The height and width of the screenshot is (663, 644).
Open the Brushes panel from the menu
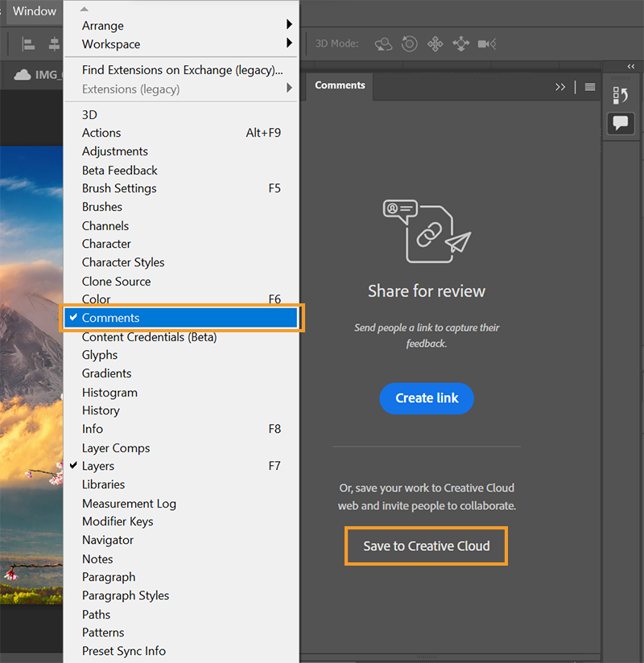point(101,207)
